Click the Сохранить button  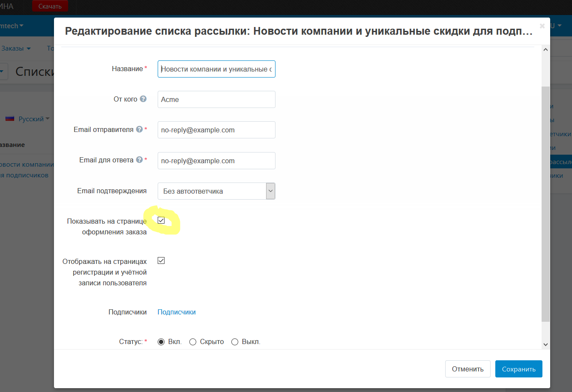pos(519,369)
